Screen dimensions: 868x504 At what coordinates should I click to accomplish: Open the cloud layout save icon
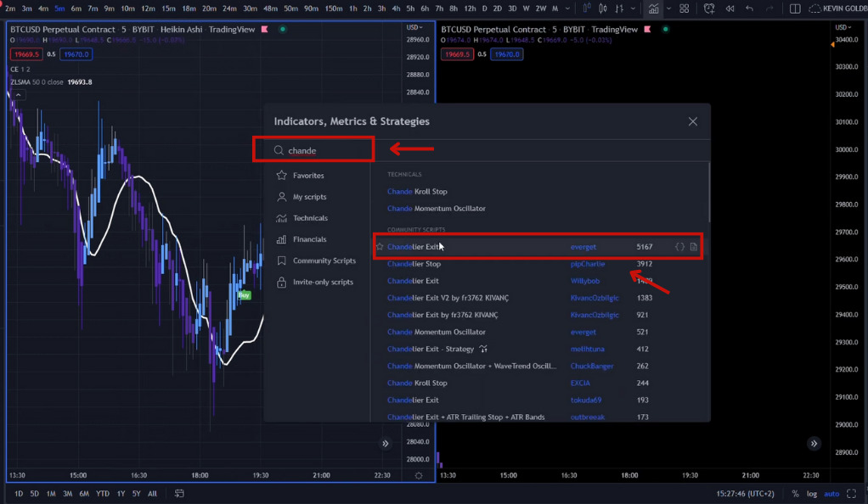814,8
